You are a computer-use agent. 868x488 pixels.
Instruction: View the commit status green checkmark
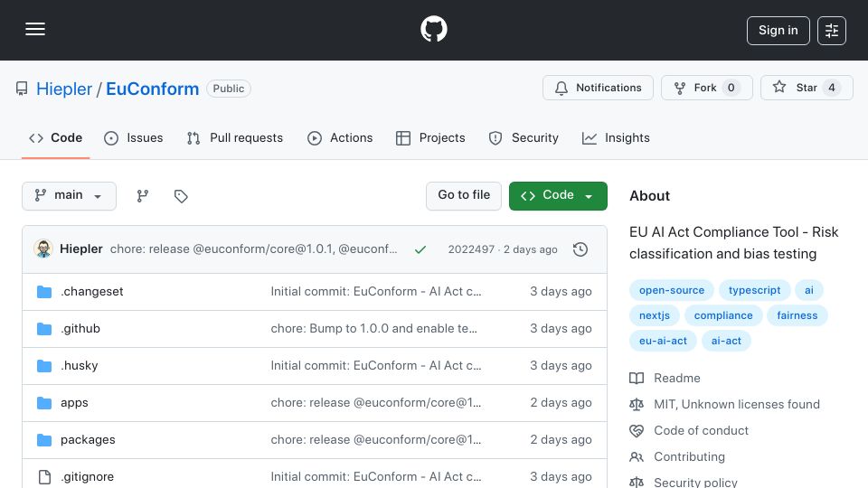(420, 249)
